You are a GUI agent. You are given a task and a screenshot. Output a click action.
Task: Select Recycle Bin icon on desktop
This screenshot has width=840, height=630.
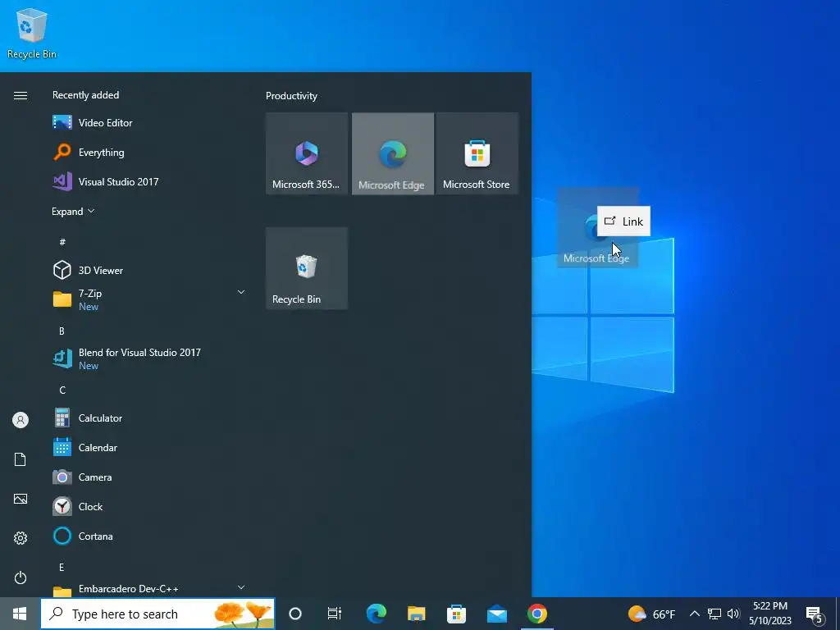(32, 33)
